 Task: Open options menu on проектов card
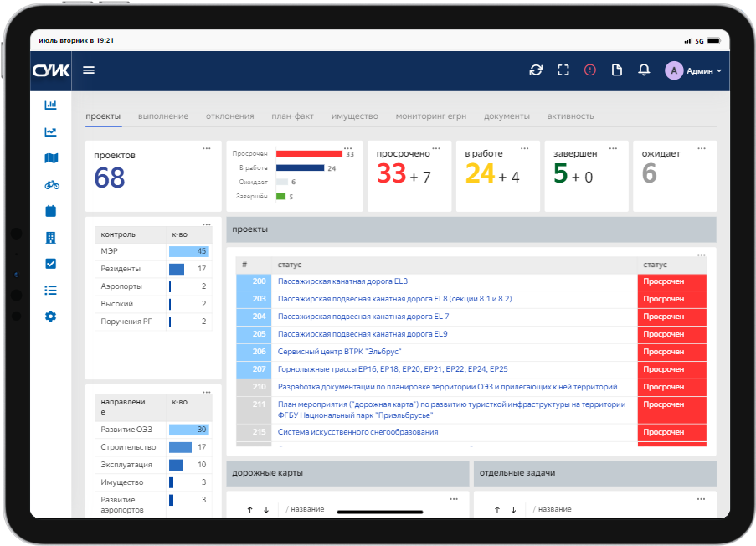click(206, 148)
